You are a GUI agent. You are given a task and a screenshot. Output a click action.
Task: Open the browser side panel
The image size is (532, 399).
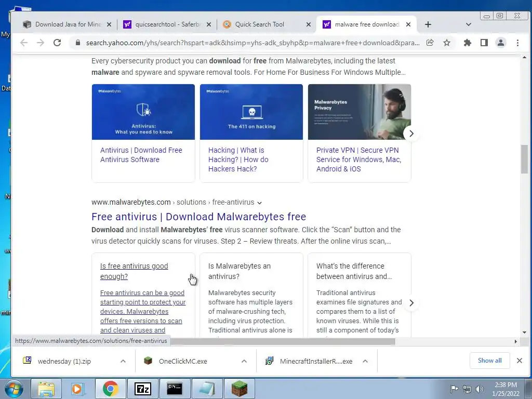pos(484,43)
